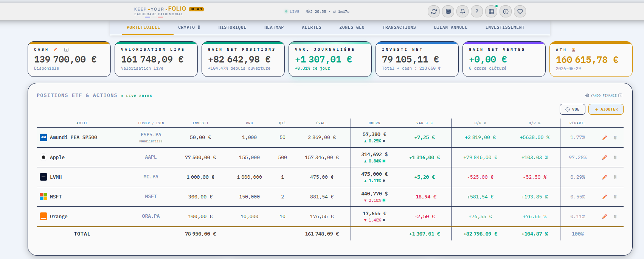The image size is (644, 259).
Task: Click the ATH trophy icon
Action: [x=574, y=50]
